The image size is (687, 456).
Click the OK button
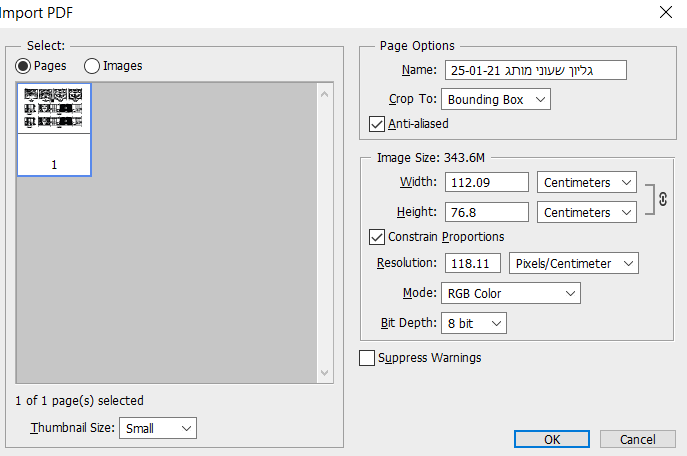tap(552, 439)
